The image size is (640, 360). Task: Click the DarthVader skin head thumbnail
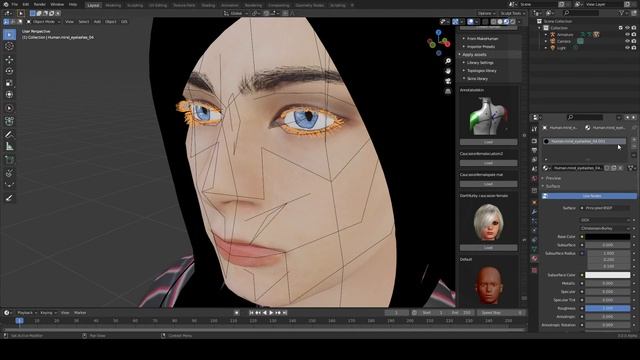(489, 222)
